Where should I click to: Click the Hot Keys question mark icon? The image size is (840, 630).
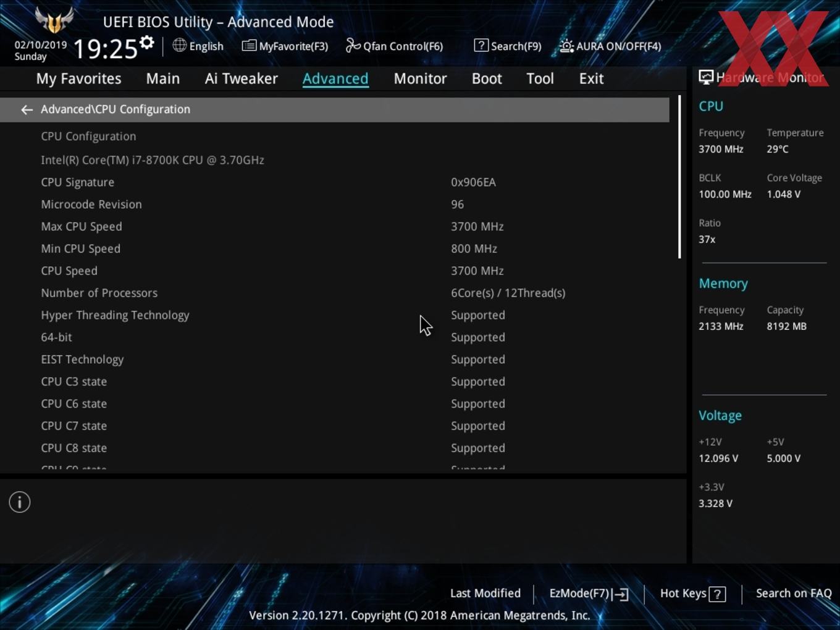717,594
